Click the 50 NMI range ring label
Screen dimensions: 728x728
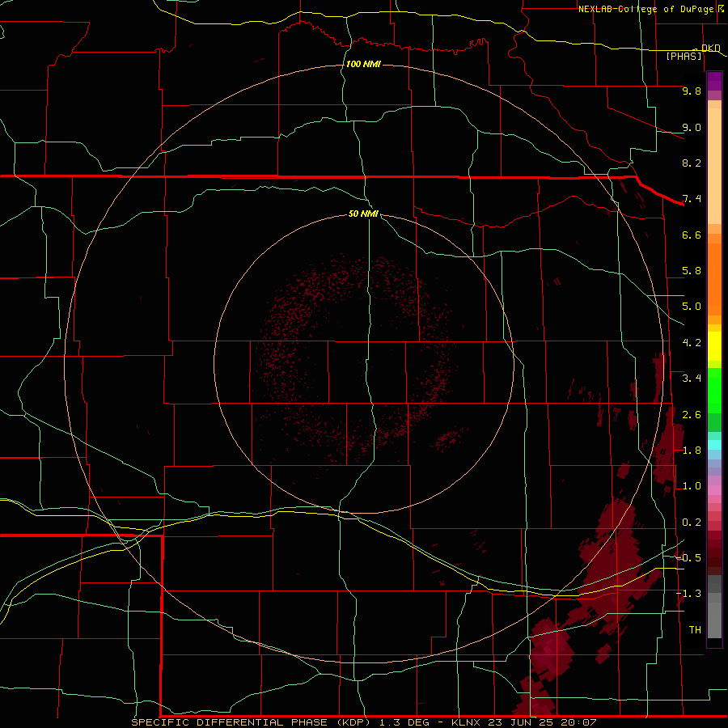click(x=363, y=214)
